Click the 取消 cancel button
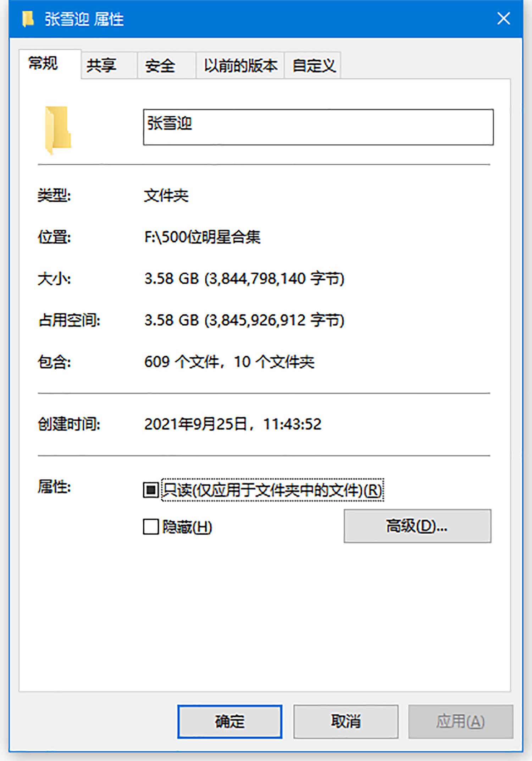The height and width of the screenshot is (761, 532). (346, 722)
